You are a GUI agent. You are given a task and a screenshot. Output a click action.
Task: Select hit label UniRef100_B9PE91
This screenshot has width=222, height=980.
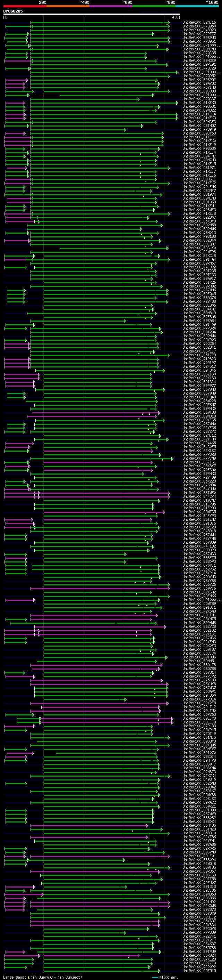tap(199, 65)
